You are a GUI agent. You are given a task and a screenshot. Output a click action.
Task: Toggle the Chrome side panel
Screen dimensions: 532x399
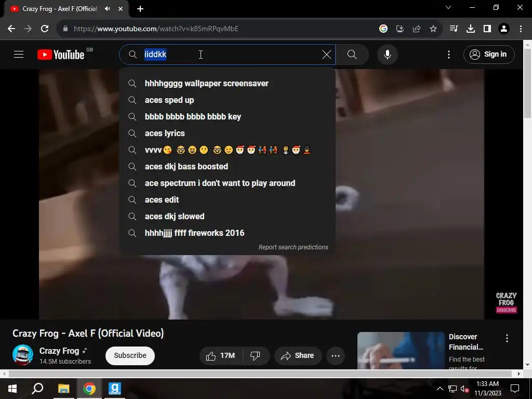(x=487, y=29)
